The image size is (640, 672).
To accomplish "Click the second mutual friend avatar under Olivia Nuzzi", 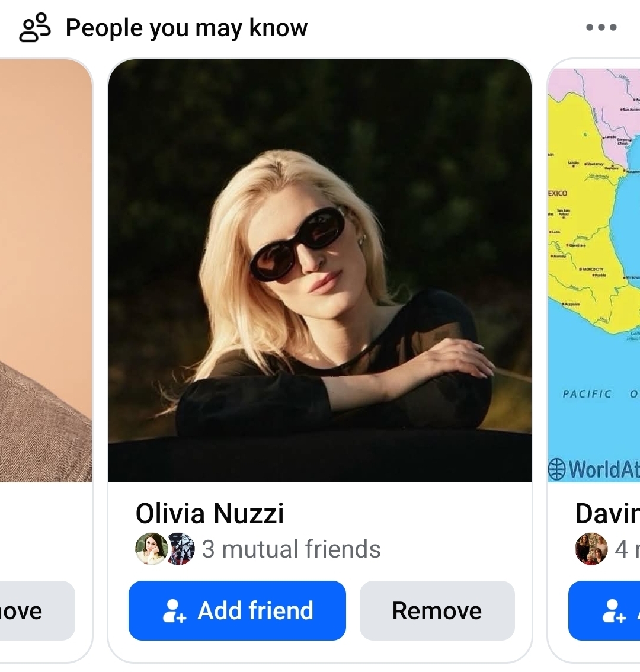I will (180, 549).
